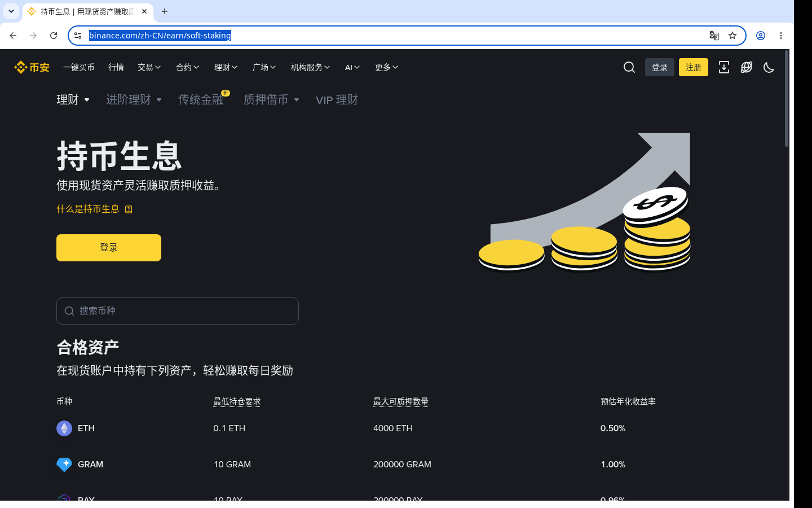Expand the 进阶理财 sub-navigation tab

click(x=134, y=100)
